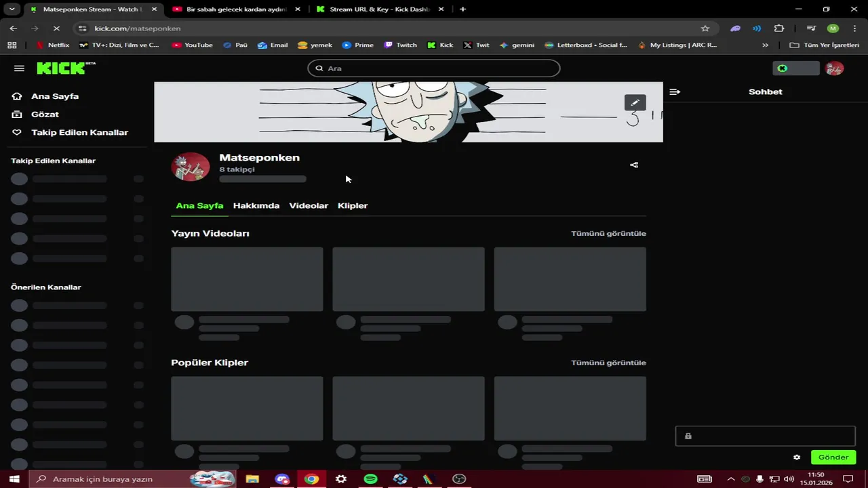Close the Matseponken Stream tab

coord(155,9)
